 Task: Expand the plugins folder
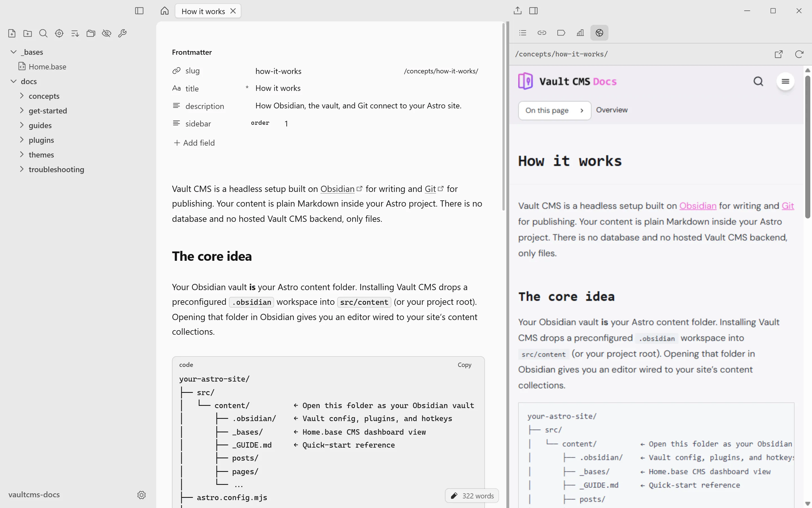22,139
